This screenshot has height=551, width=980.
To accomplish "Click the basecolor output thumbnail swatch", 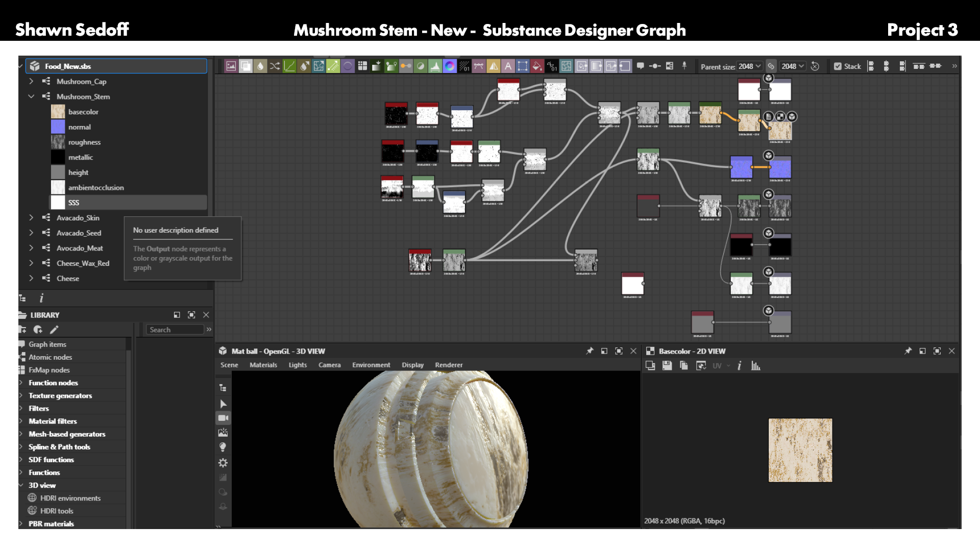I will (58, 112).
